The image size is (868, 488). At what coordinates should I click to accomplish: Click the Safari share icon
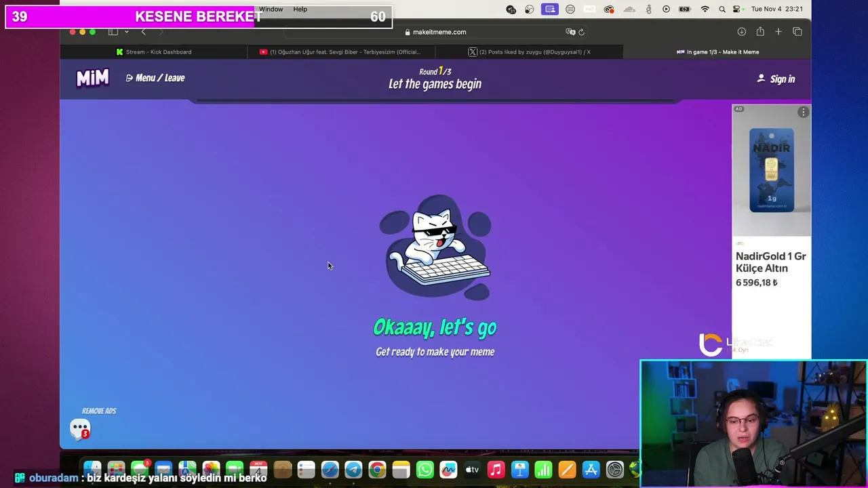click(x=760, y=32)
